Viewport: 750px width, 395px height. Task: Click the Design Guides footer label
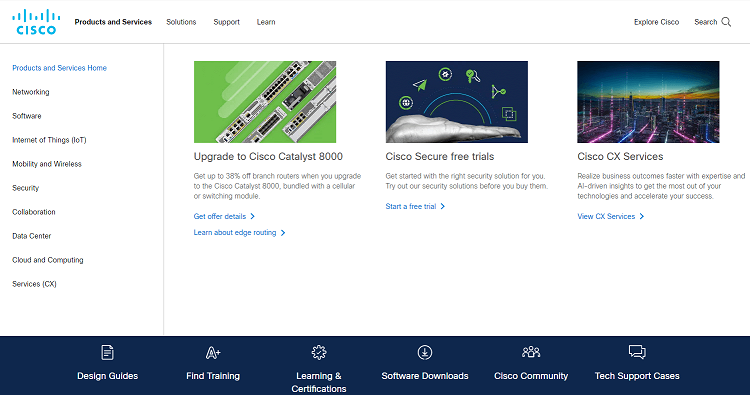pyautogui.click(x=108, y=376)
